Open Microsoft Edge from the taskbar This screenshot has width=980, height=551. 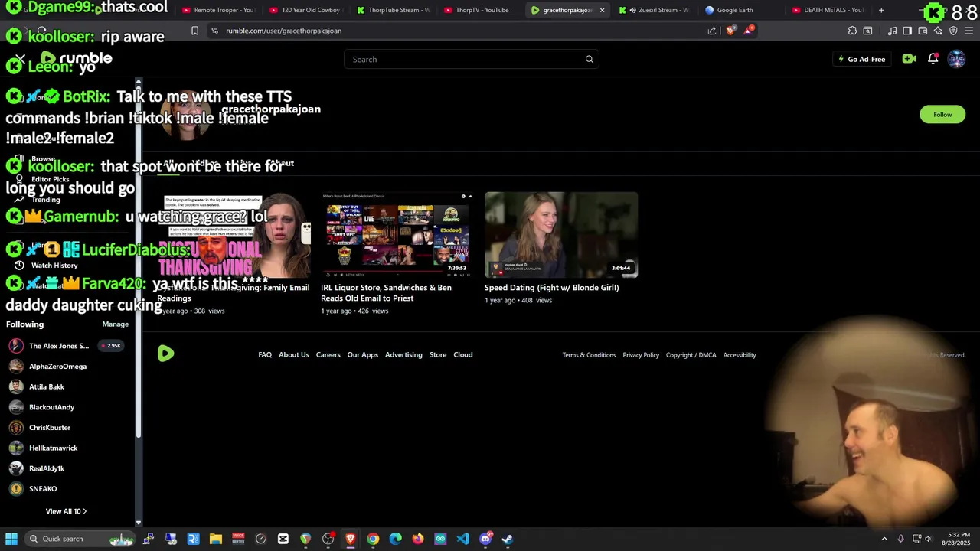[x=395, y=539]
